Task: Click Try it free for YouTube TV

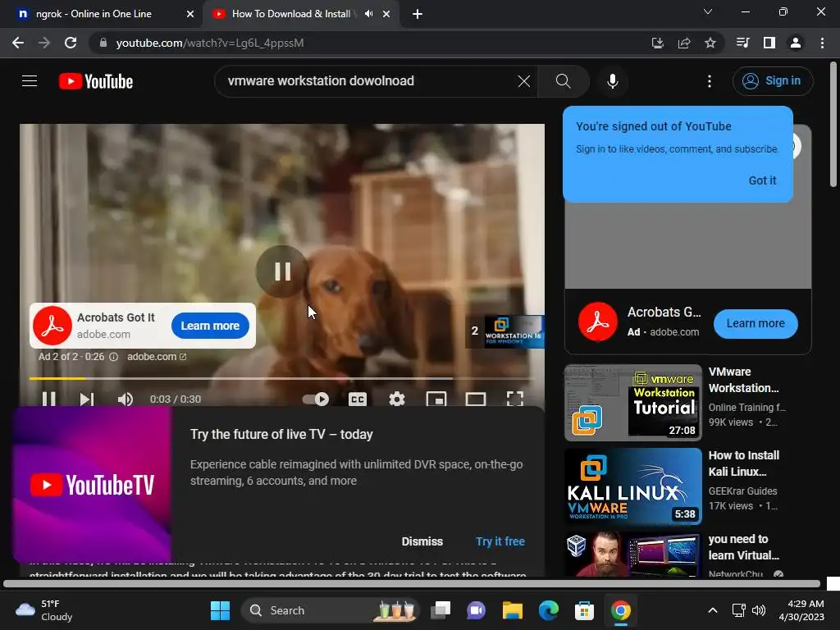Action: point(500,541)
